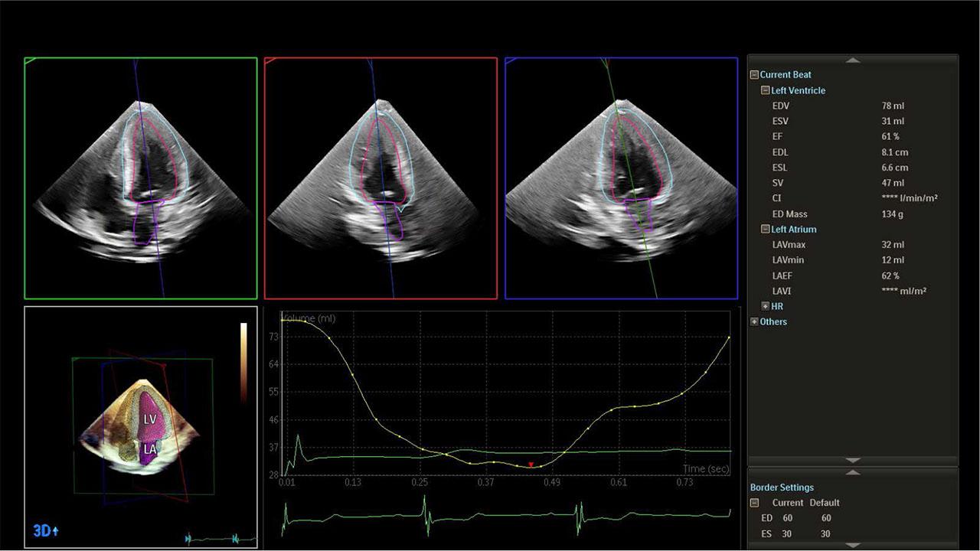Expand the Others measurements group

click(754, 322)
